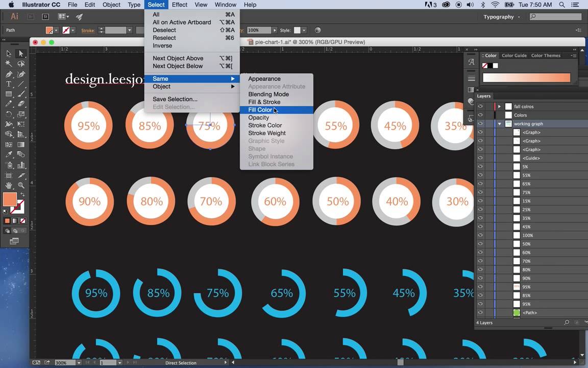Select the Eraser tool
This screenshot has height=368, width=588.
(x=21, y=104)
